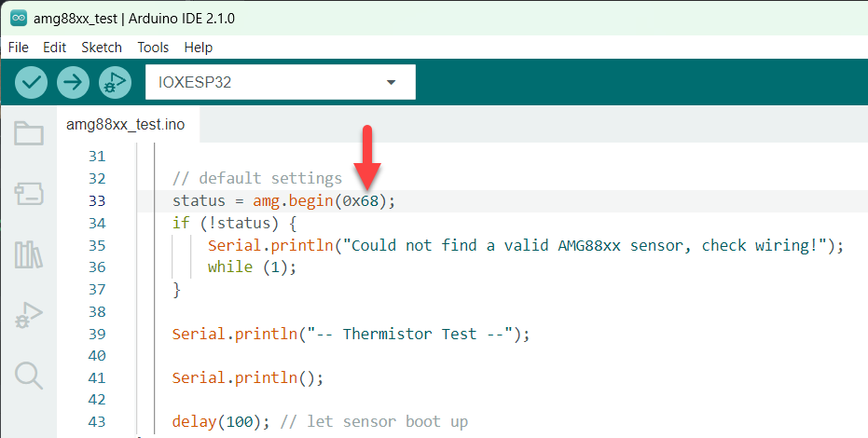Open the Sketchbook folder icon in the sidebar
Screen dimensions: 868x438
(x=29, y=132)
